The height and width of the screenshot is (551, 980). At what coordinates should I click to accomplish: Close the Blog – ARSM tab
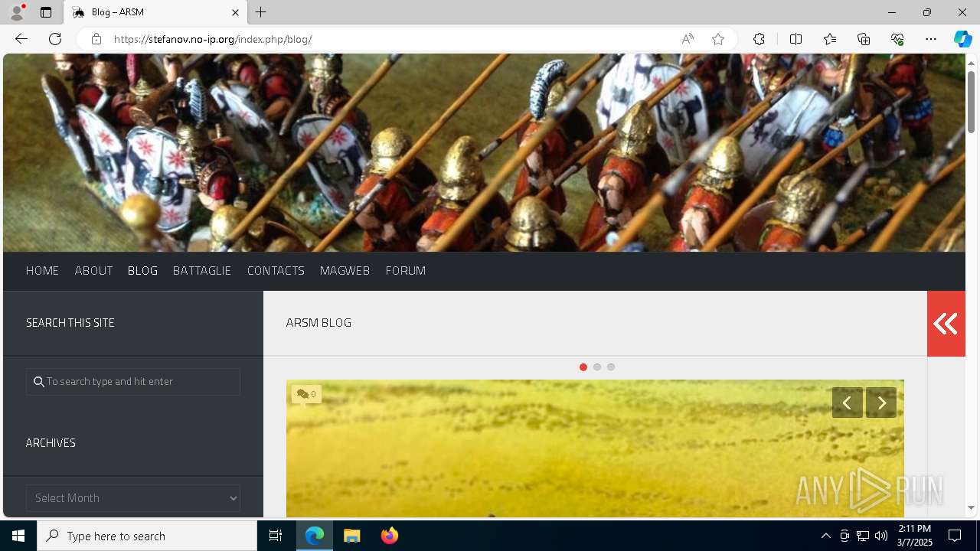[235, 12]
